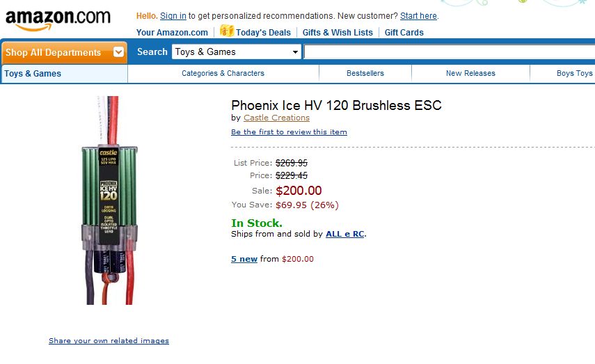
Task: Click the Toys & Games section heading
Action: [x=33, y=74]
